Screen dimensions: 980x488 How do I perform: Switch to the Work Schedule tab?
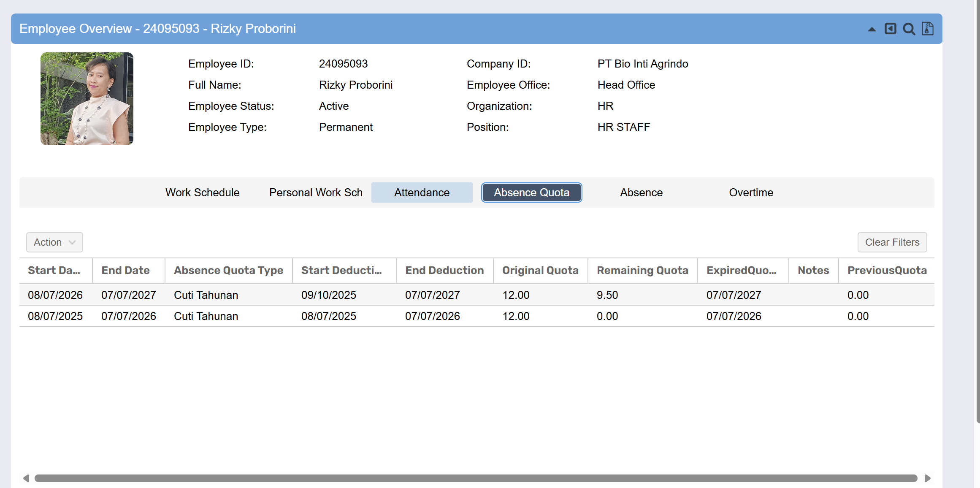[x=202, y=192]
